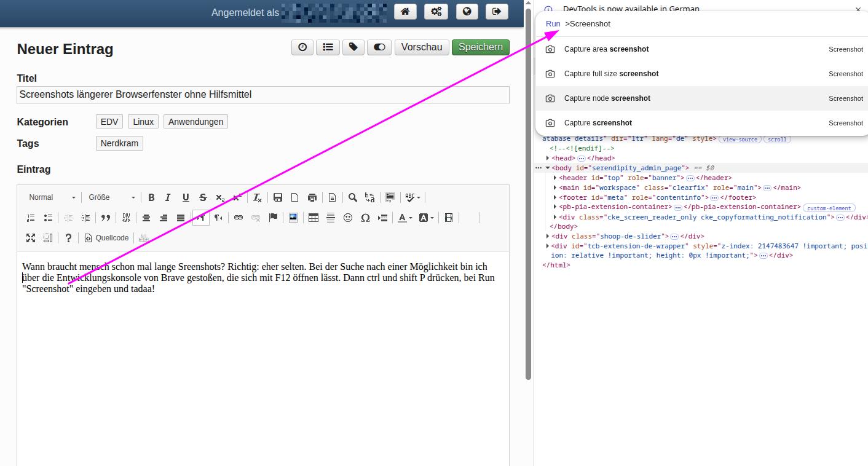
Task: Insert a table into the entry
Action: point(314,218)
